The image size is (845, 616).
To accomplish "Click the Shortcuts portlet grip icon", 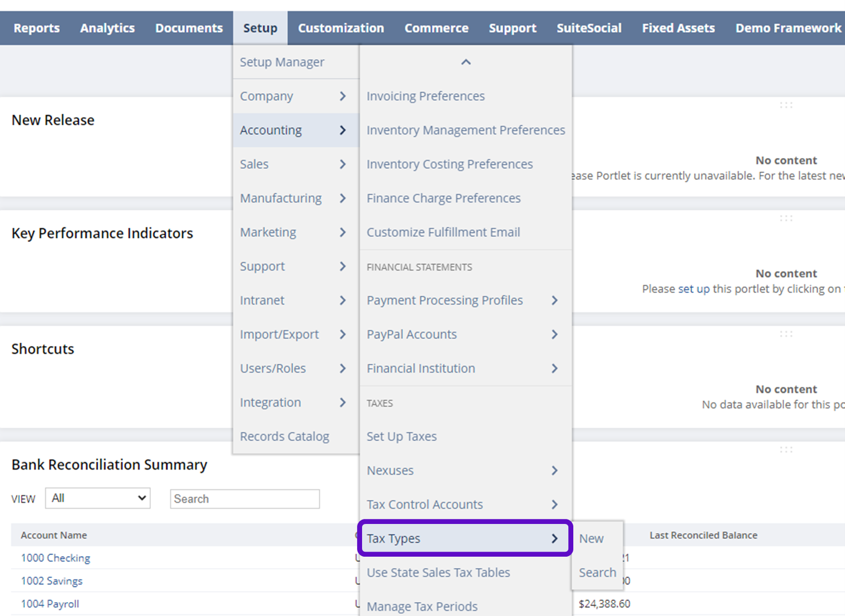I will click(786, 334).
